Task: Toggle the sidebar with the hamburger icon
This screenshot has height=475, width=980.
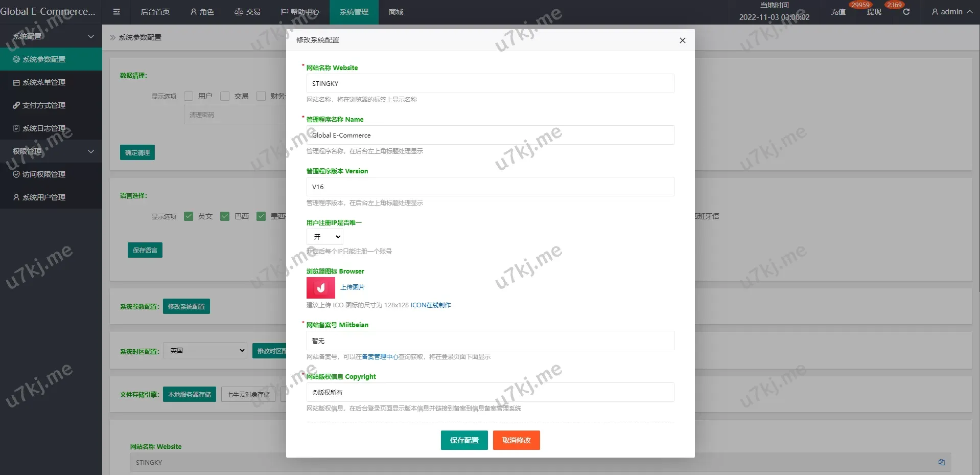Action: tap(116, 12)
